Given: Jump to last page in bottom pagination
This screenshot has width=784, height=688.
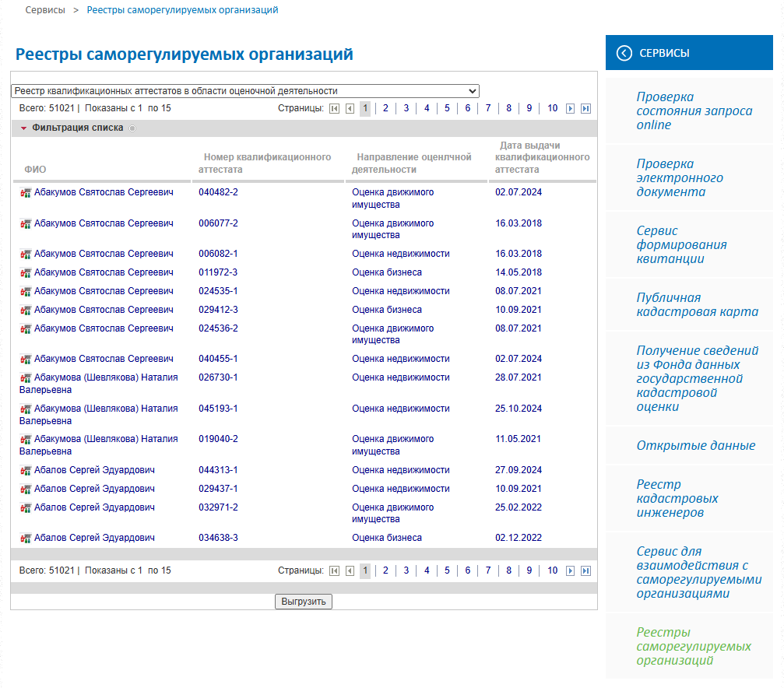Looking at the screenshot, I should tap(586, 571).
